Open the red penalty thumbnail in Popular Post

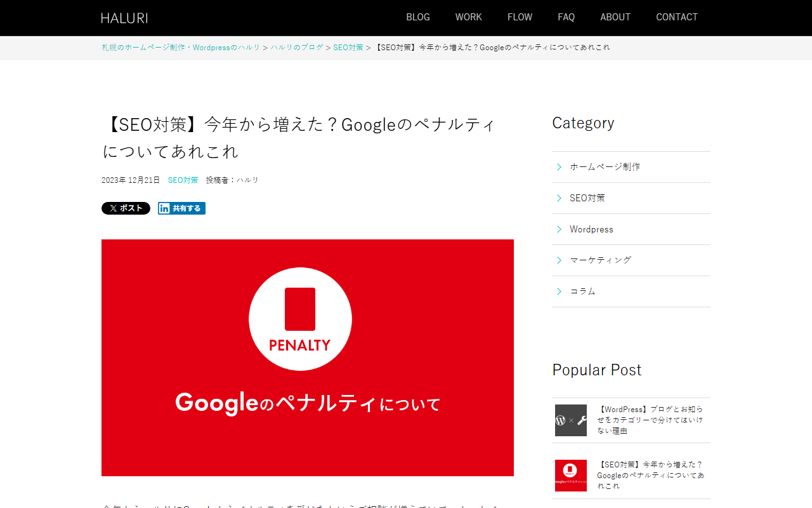571,476
